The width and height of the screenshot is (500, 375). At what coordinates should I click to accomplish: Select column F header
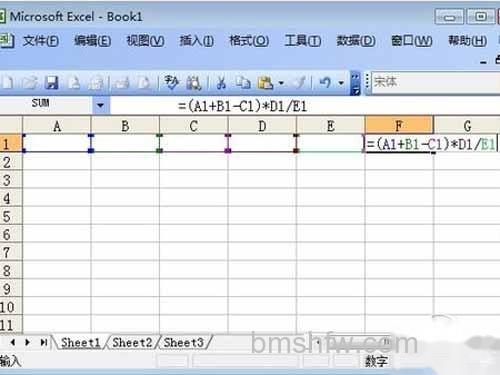click(399, 125)
